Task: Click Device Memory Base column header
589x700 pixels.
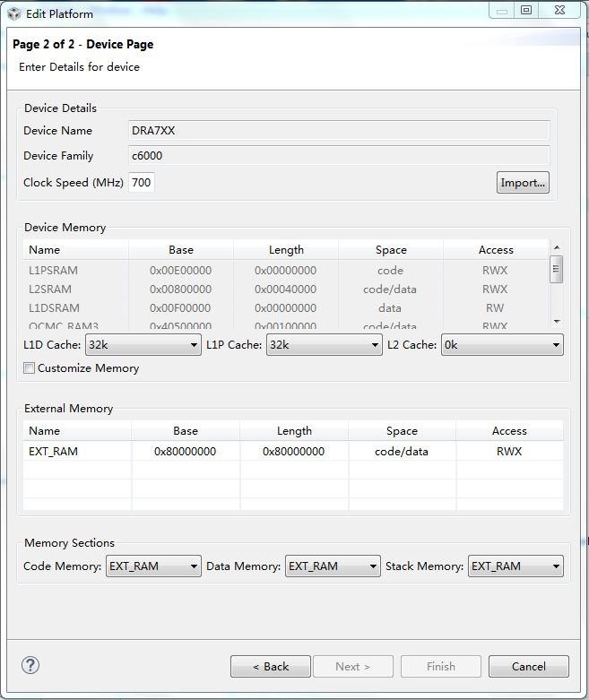Action: (x=181, y=249)
